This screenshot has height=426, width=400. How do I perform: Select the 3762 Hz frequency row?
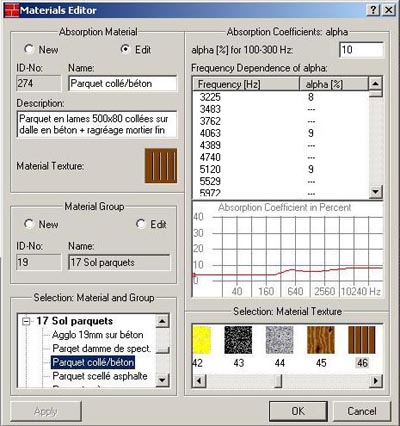pos(281,121)
